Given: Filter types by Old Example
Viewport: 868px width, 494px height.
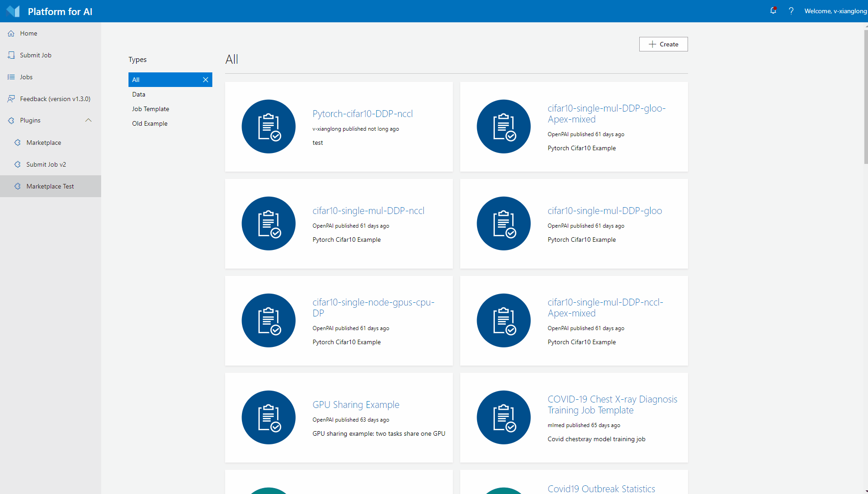Looking at the screenshot, I should click(x=170, y=123).
